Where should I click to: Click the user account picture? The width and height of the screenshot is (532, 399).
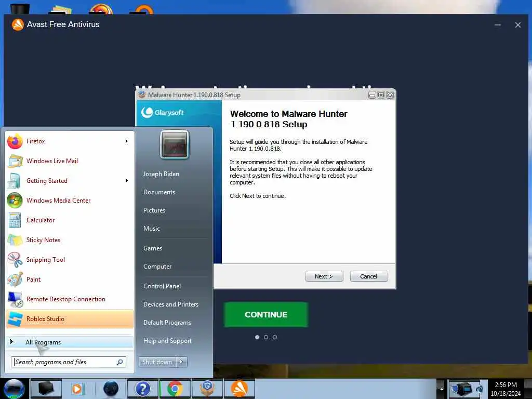click(x=175, y=145)
